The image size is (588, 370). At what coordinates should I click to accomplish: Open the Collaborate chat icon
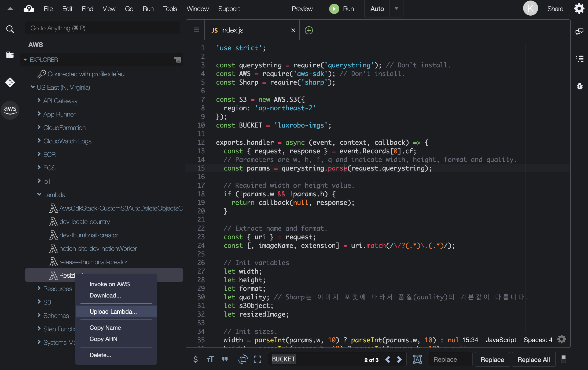pyautogui.click(x=579, y=32)
